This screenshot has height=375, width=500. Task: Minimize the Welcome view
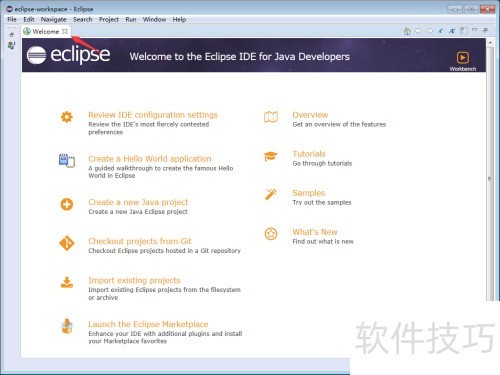coord(475,30)
